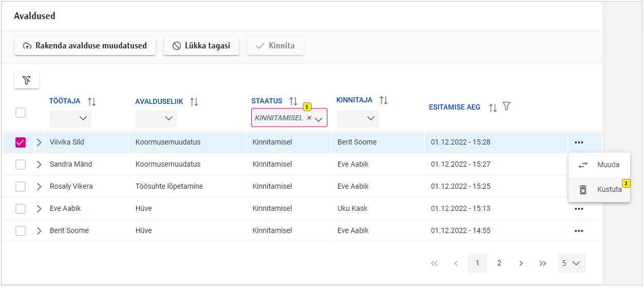This screenshot has height=288, width=644.
Task: Click Rakenda avalduse muudatused button
Action: point(85,46)
